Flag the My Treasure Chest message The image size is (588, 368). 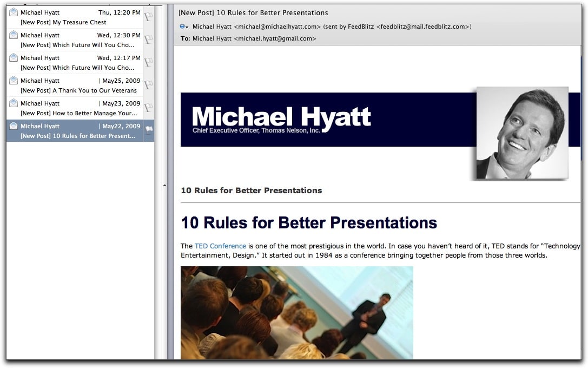(148, 17)
